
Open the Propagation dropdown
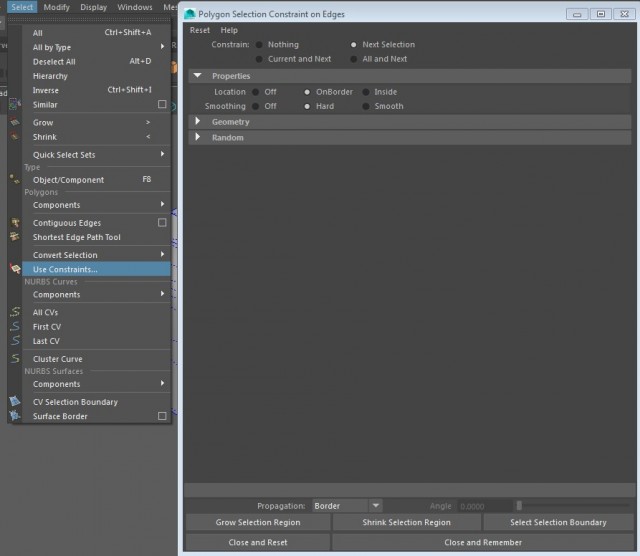[x=346, y=506]
